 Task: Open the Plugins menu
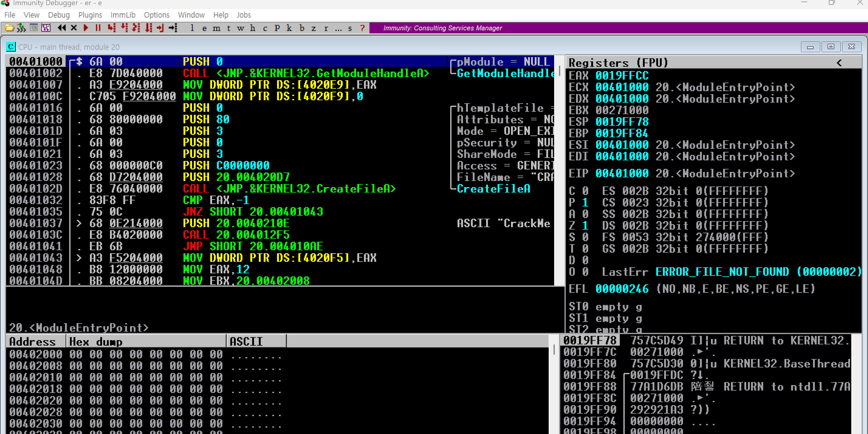pyautogui.click(x=90, y=15)
